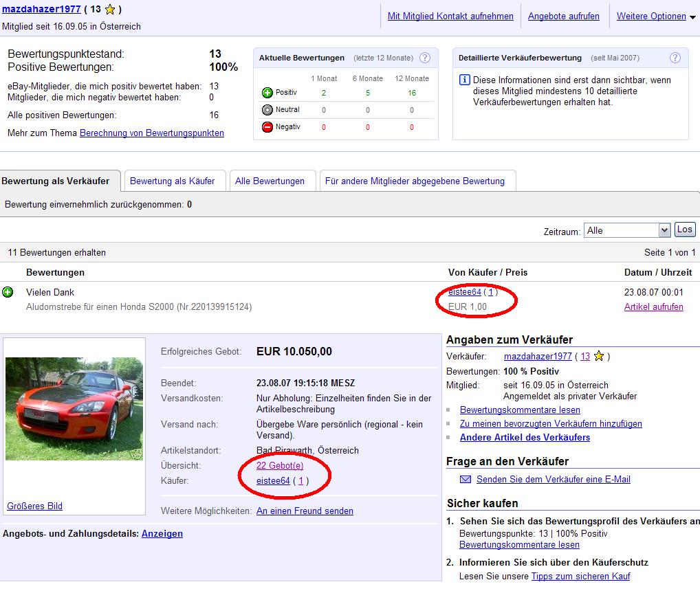The height and width of the screenshot is (591, 700).
Task: Click the EUR 1,00 price in feedback row
Action: coord(468,307)
